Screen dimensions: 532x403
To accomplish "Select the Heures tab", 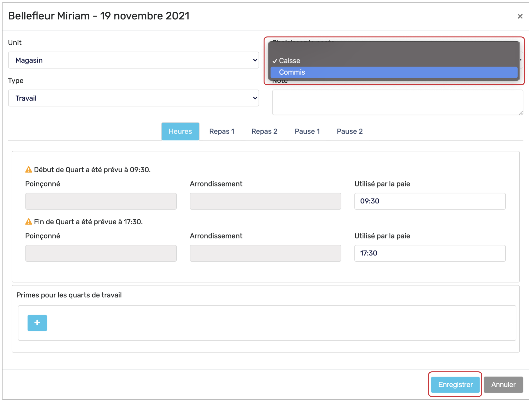I will pos(180,131).
